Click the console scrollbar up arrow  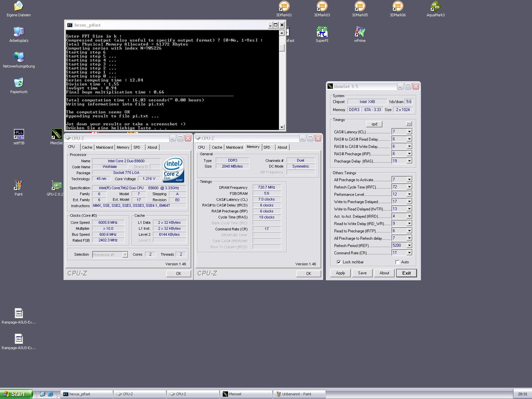point(282,33)
